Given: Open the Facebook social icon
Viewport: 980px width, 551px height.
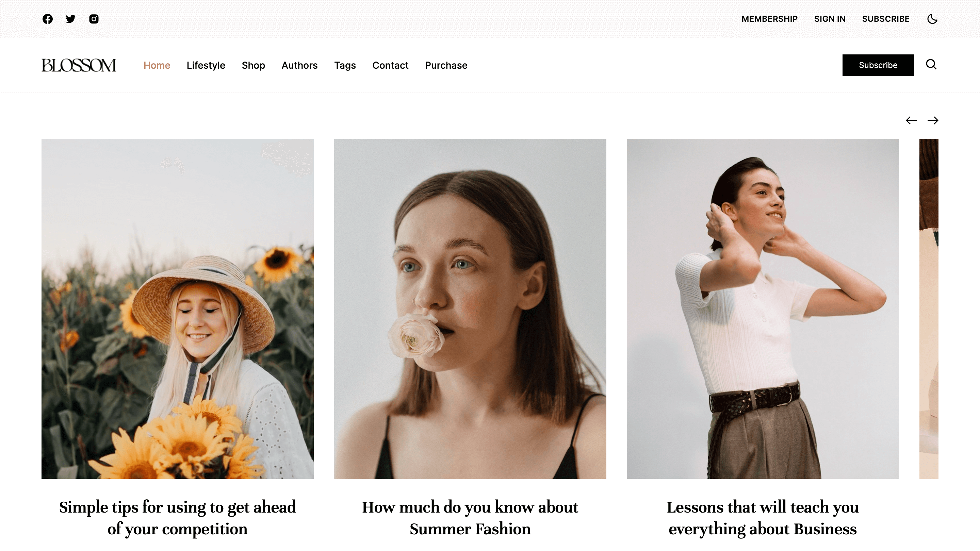Looking at the screenshot, I should (48, 19).
